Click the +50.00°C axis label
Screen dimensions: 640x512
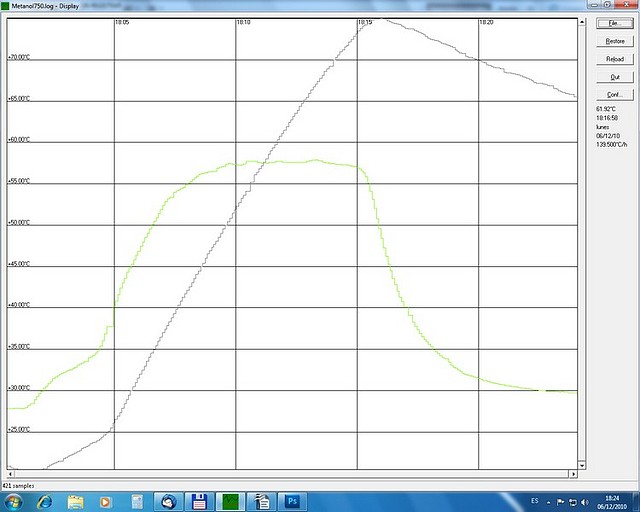(x=19, y=223)
